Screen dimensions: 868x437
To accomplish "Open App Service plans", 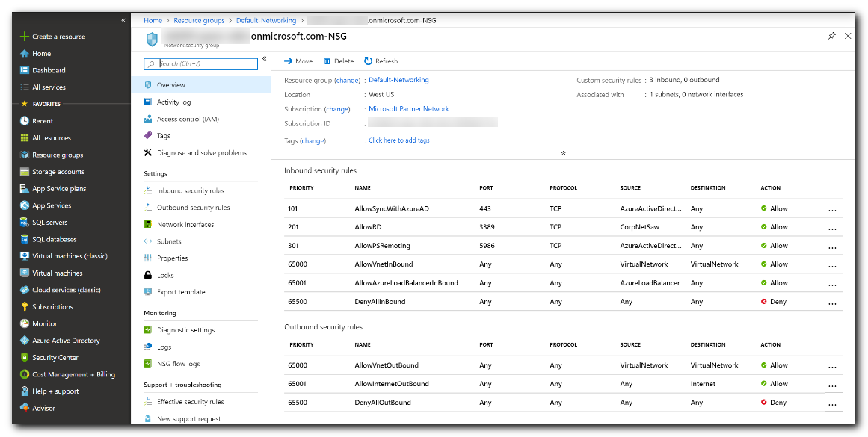I will (x=59, y=189).
